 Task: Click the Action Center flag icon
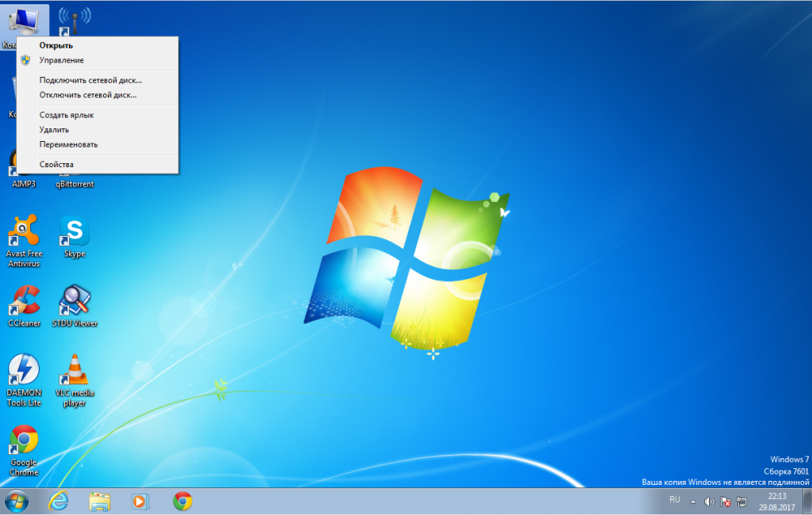tap(725, 502)
